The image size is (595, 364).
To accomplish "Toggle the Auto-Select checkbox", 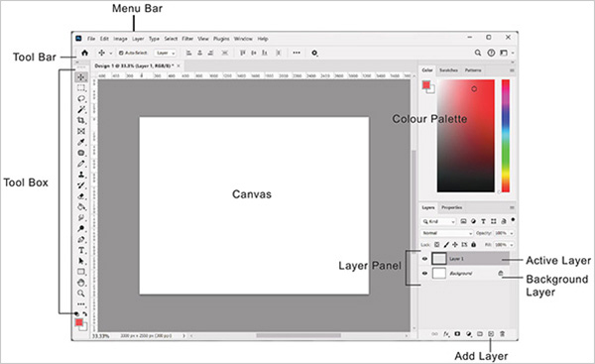I will pyautogui.click(x=121, y=53).
